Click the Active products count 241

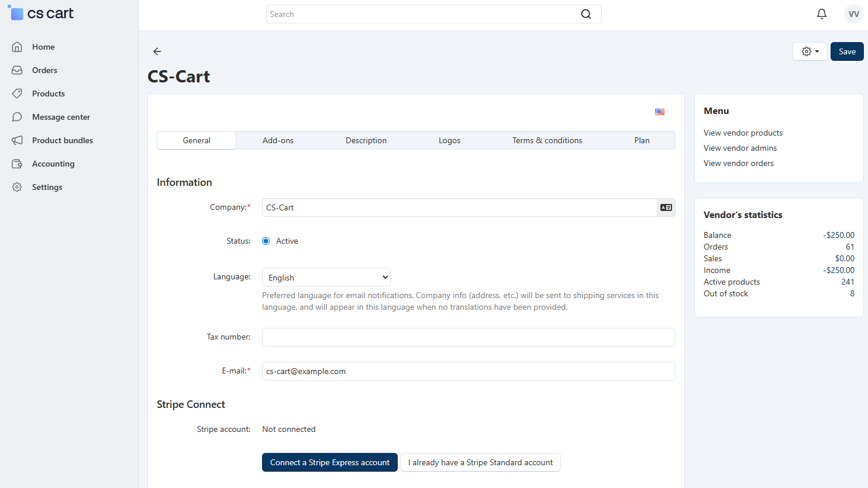click(848, 282)
